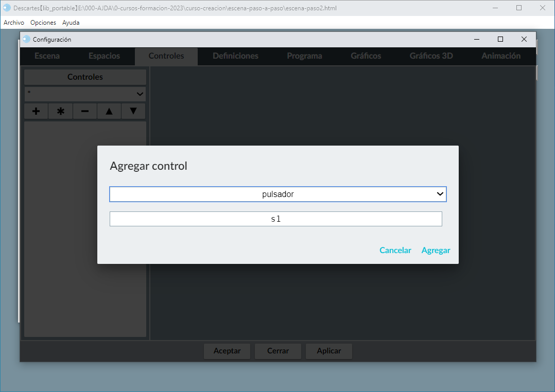Click the Configuración window logo icon
This screenshot has width=555, height=392.
pos(27,39)
